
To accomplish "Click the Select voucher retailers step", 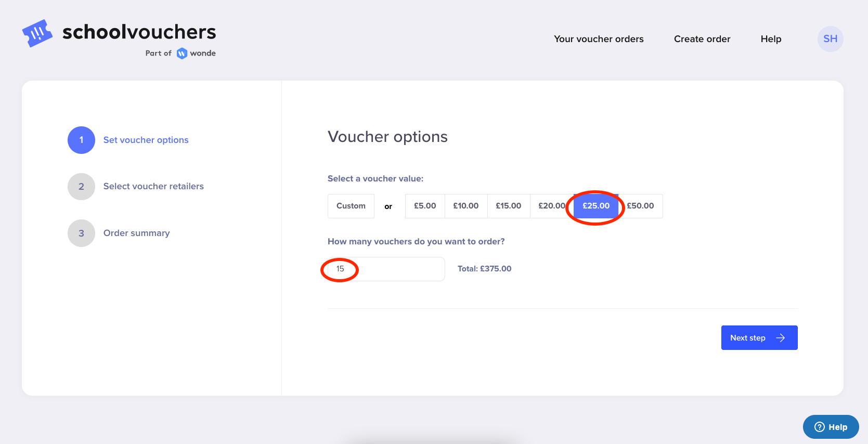I will coord(153,186).
